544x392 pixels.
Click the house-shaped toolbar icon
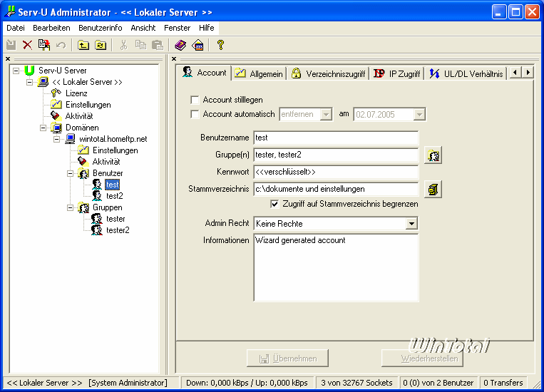tap(197, 45)
